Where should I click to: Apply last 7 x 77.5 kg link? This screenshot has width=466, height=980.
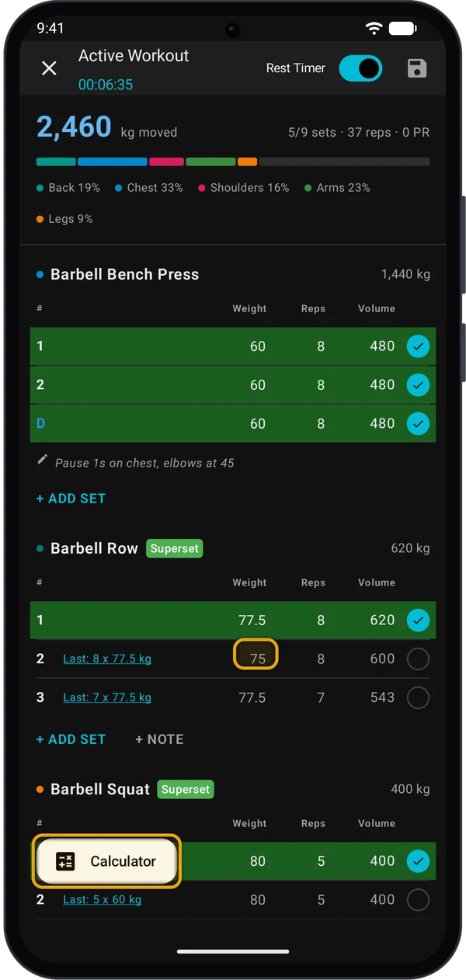[107, 698]
